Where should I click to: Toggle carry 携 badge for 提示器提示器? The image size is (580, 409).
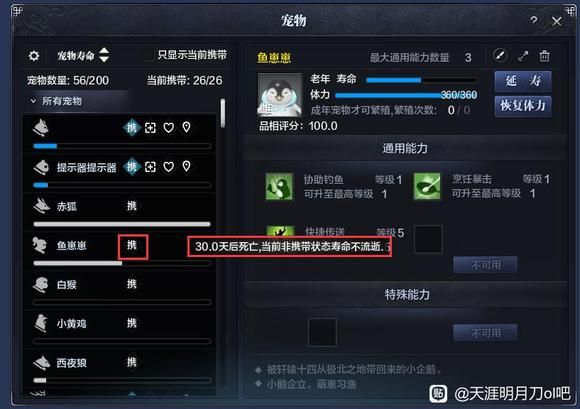132,167
